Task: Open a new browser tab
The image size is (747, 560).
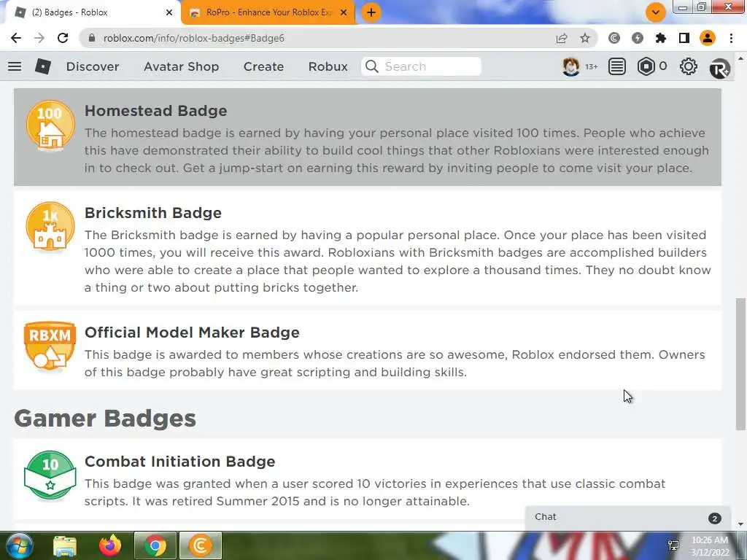Action: coord(371,12)
